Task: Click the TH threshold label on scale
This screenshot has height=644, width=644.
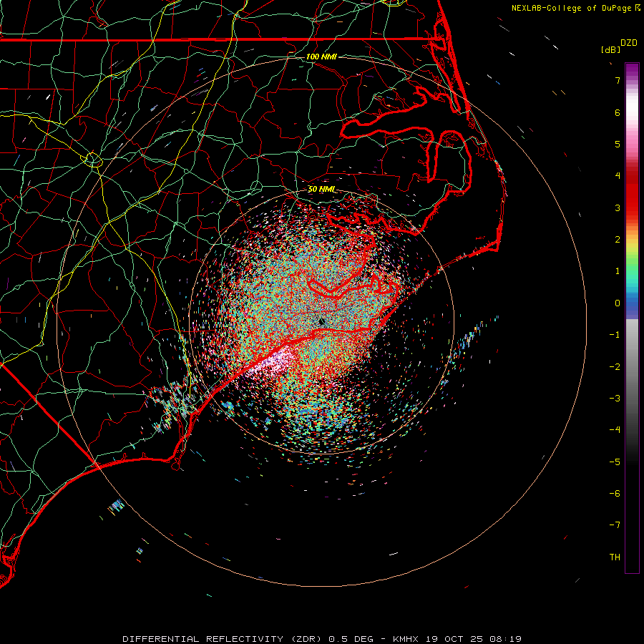Action: [x=615, y=557]
